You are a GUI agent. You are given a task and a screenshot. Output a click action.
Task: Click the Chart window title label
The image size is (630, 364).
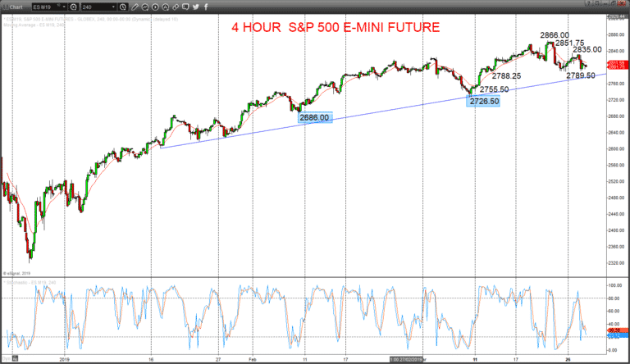(x=16, y=7)
